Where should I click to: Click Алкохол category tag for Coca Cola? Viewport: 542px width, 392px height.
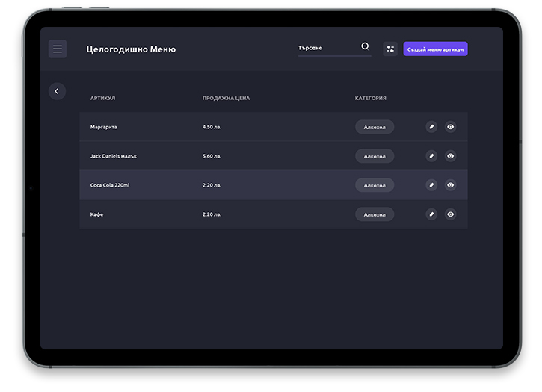tap(375, 185)
